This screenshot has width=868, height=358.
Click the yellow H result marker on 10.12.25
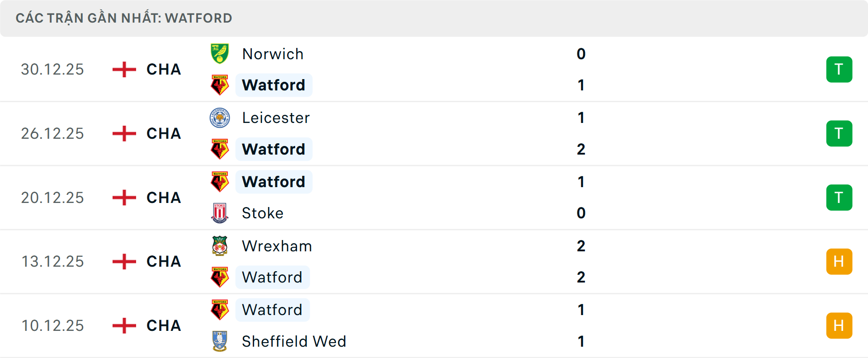[840, 325]
